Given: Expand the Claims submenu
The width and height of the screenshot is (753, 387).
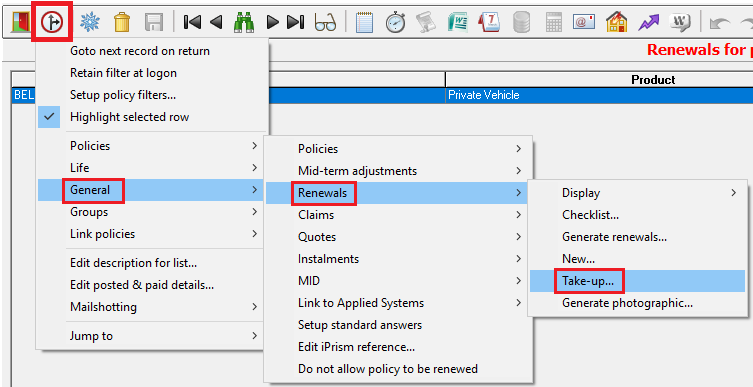Looking at the screenshot, I should pos(398,215).
